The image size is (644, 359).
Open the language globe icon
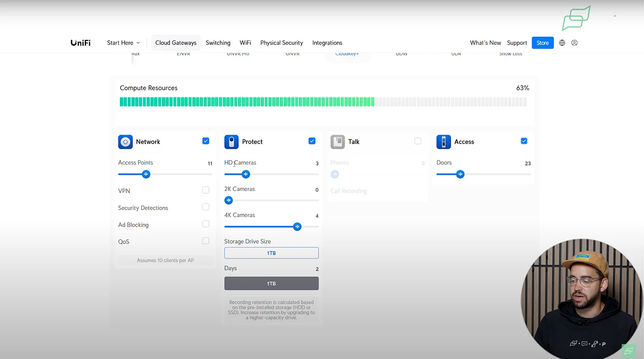click(562, 43)
